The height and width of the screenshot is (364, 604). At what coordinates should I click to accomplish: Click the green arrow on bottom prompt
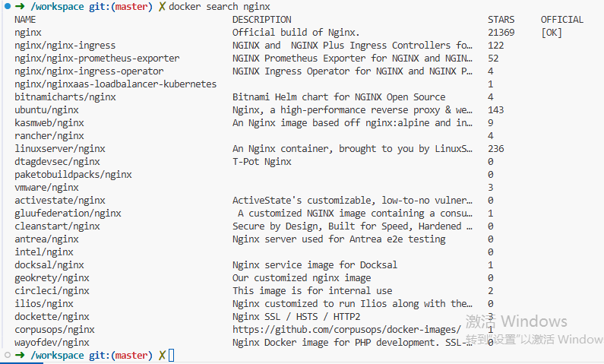coord(20,355)
